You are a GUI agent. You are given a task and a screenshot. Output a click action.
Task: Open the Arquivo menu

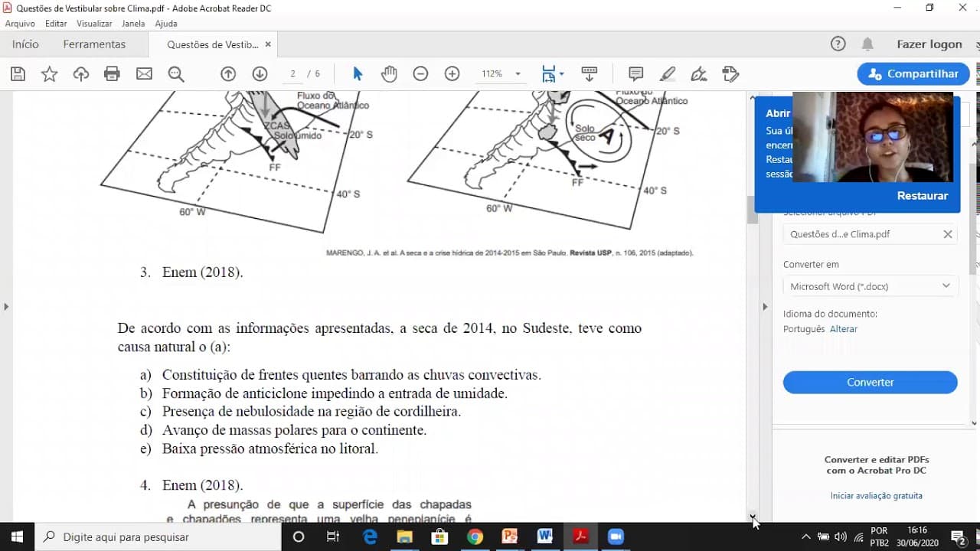pyautogui.click(x=20, y=24)
